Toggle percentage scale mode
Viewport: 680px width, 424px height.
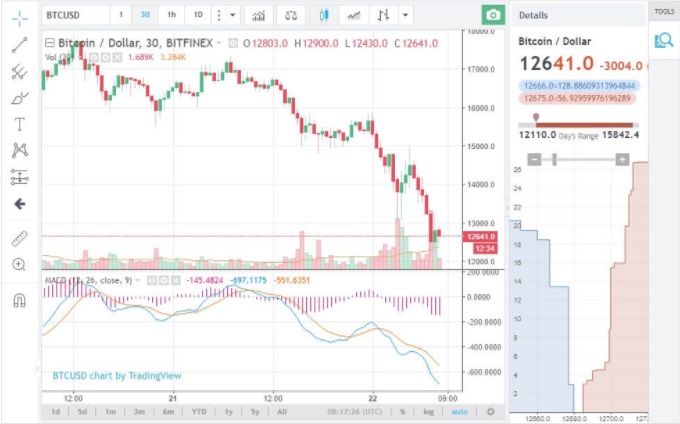pos(402,411)
